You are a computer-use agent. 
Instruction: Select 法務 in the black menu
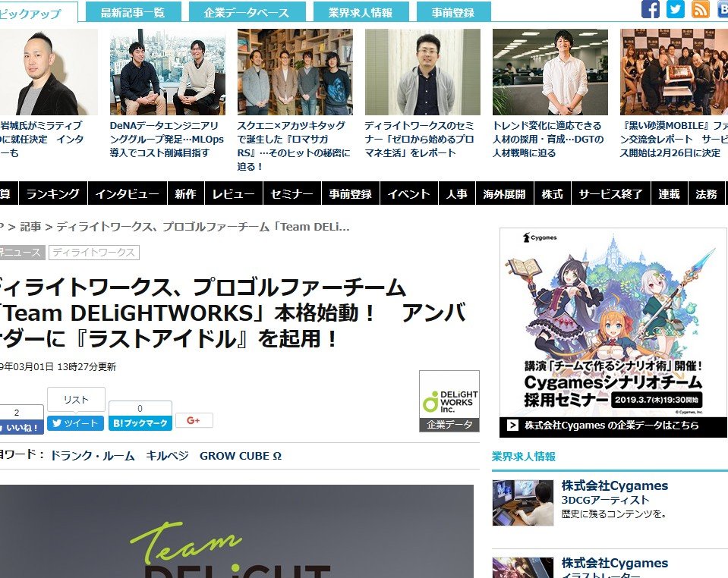707,193
